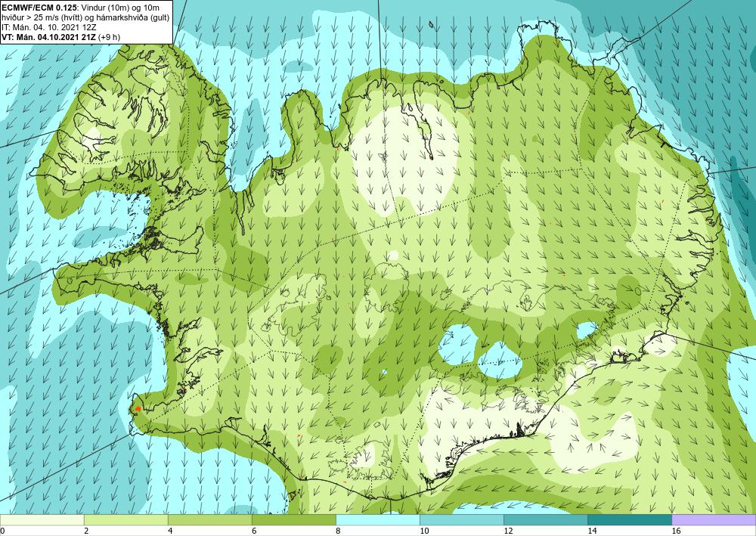Click the pale cyan 8–10 m/s legend swatch
Screen dimensions: 756x536
377,520
